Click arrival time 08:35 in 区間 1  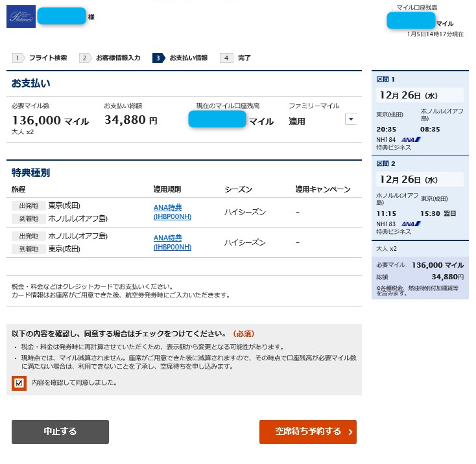click(430, 130)
